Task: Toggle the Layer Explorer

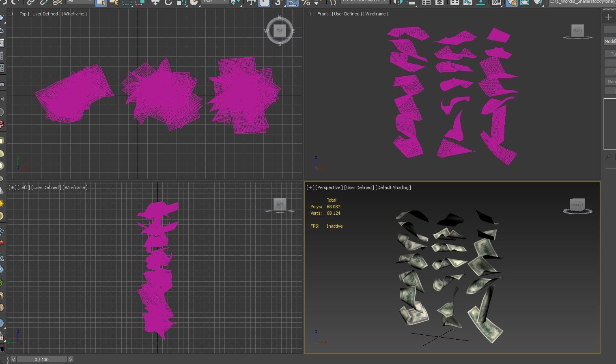Action: point(439,2)
